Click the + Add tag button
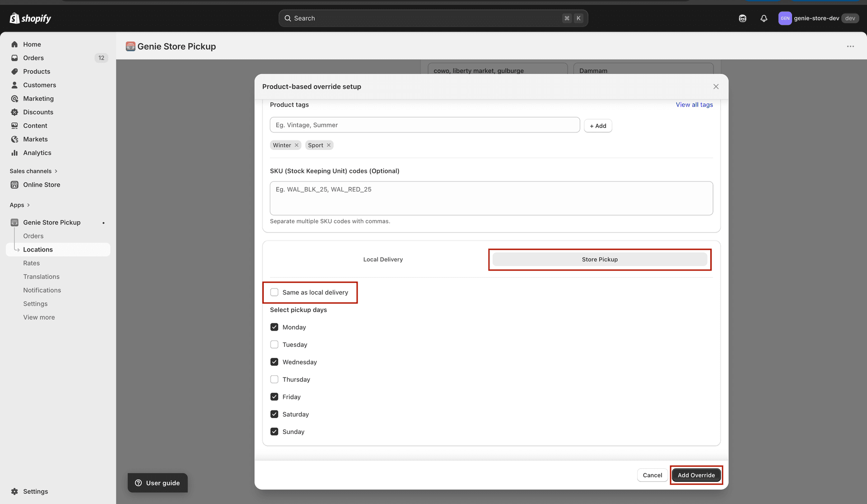This screenshot has width=867, height=504. [598, 126]
